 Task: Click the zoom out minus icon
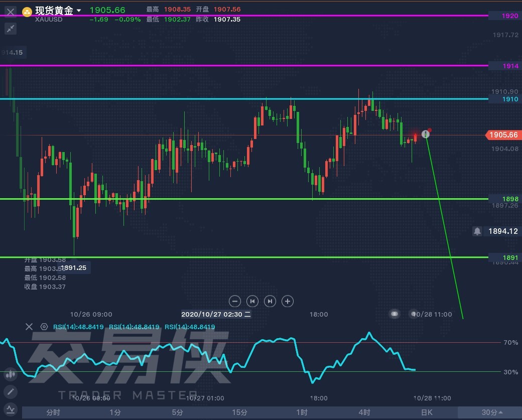coord(235,301)
